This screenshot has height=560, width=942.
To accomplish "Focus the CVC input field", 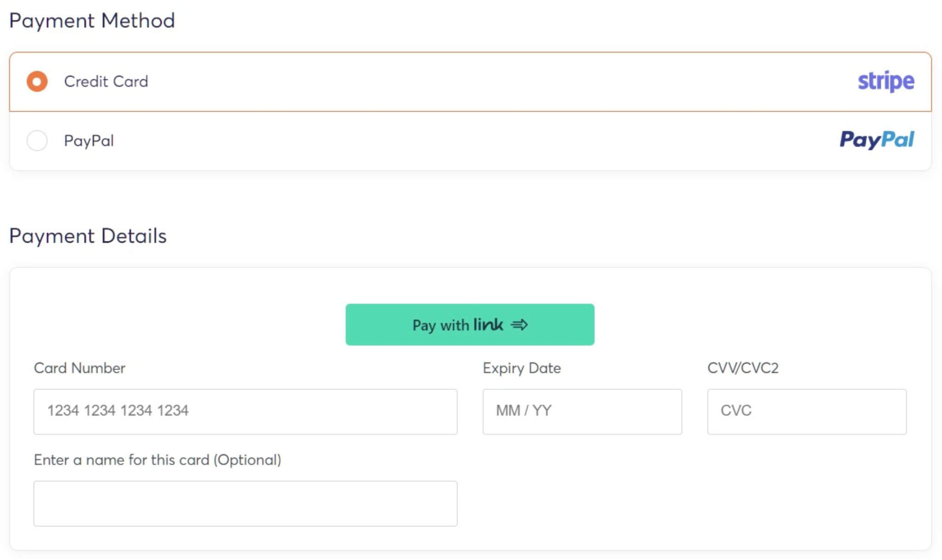I will point(807,411).
